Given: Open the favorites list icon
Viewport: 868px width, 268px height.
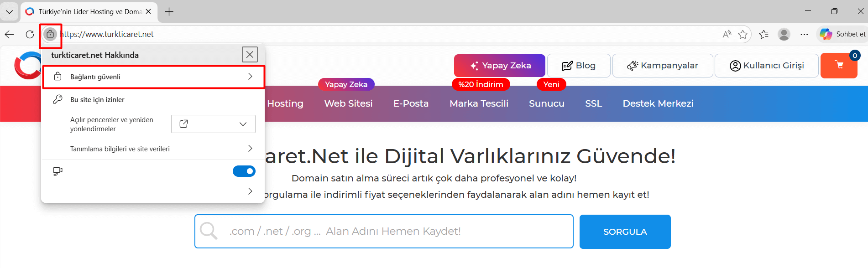Looking at the screenshot, I should pyautogui.click(x=763, y=34).
